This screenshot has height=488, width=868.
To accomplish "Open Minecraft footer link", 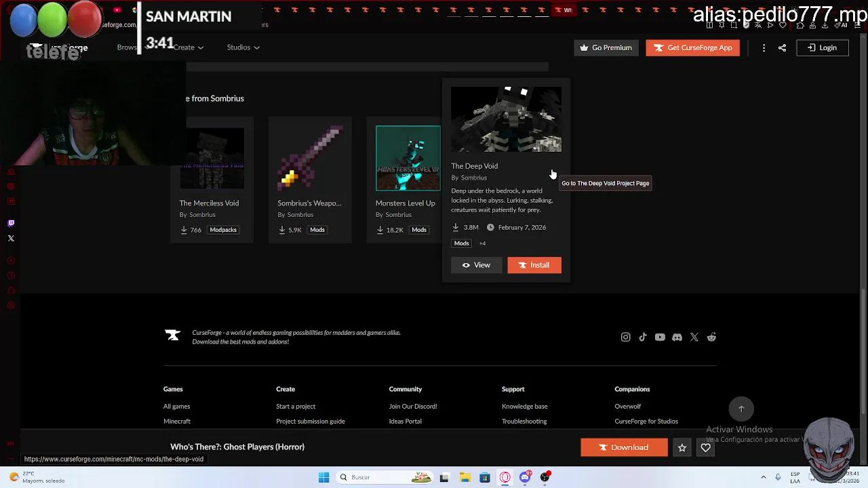I will click(x=177, y=422).
